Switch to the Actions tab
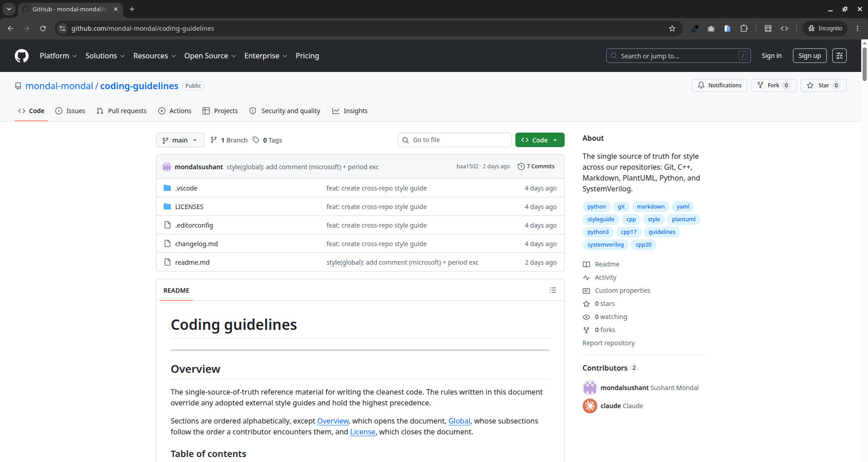 [x=175, y=111]
